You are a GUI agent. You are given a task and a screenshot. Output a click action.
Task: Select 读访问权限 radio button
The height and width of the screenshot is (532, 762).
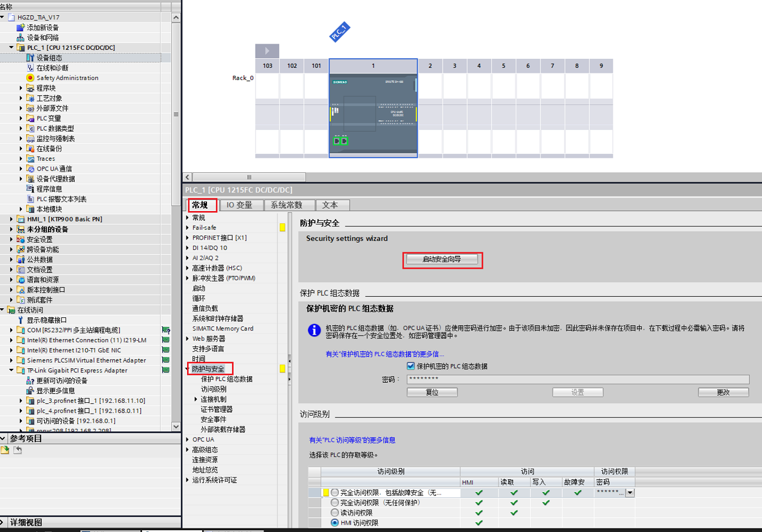point(335,513)
